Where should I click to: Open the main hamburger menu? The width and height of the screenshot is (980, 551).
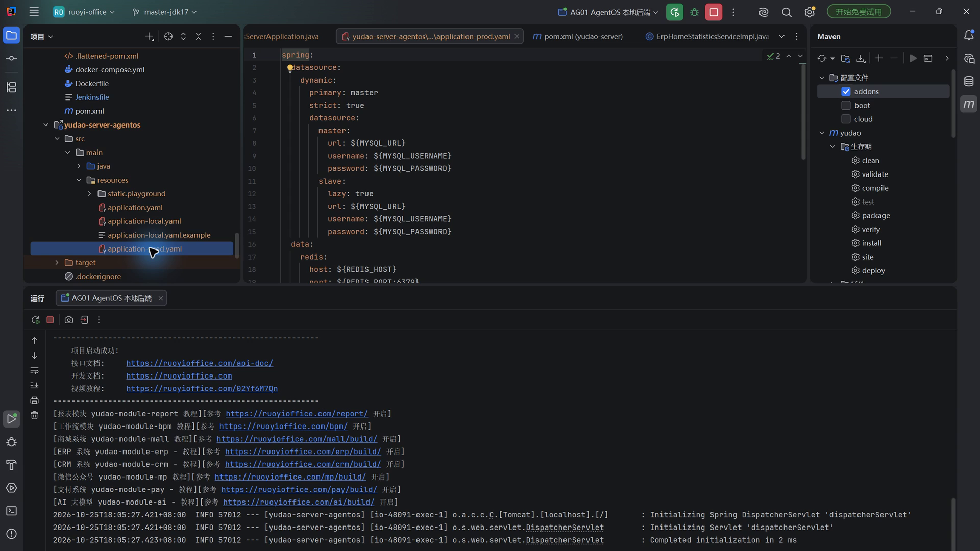[34, 12]
